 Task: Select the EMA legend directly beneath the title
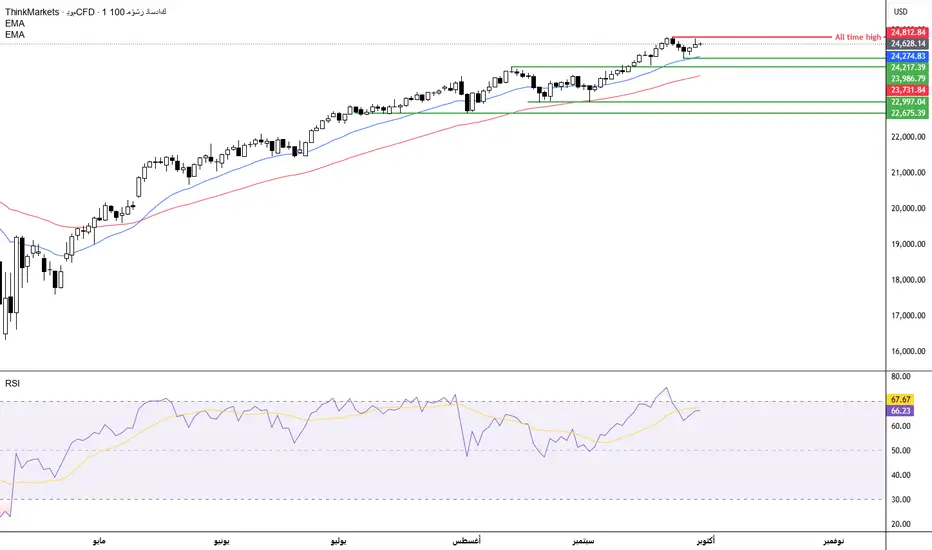(x=15, y=23)
